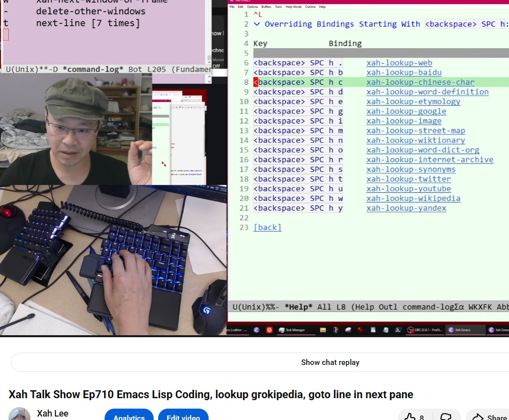
Task: Click the Analytics button
Action: pos(129,417)
